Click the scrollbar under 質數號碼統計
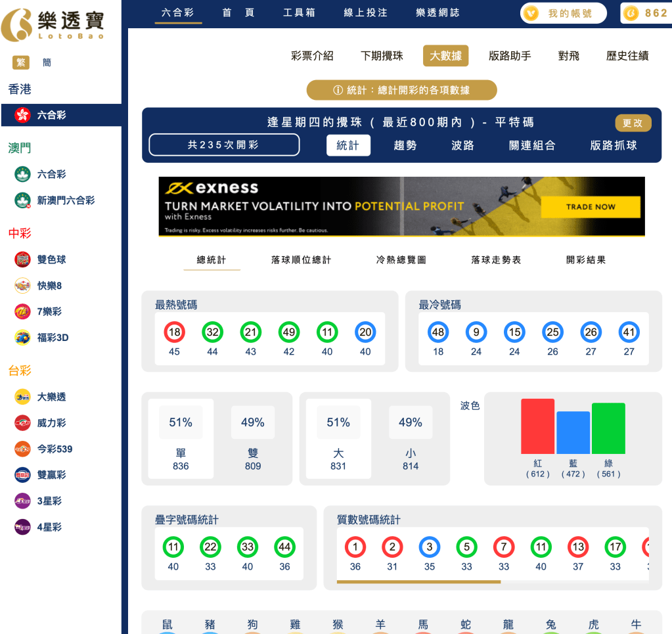 point(420,582)
